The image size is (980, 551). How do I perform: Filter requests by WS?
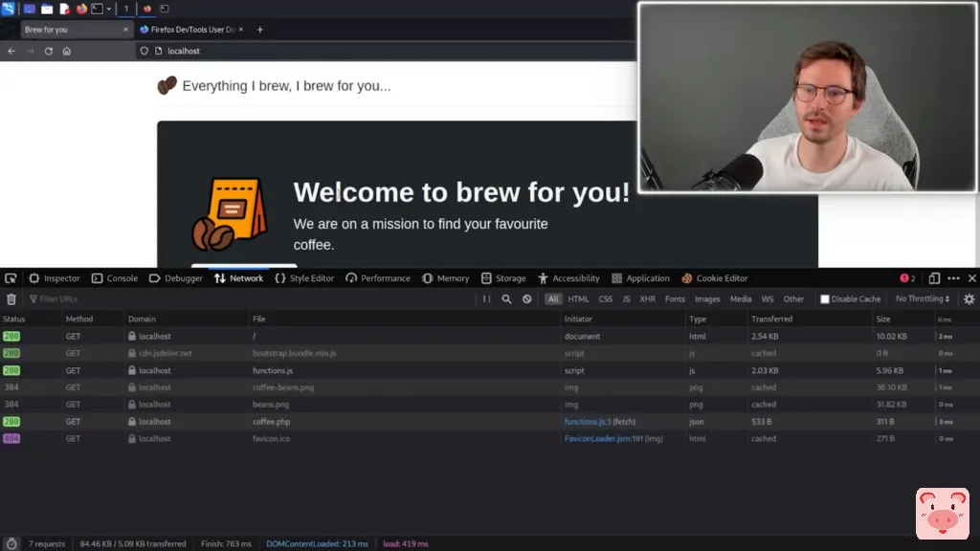768,299
